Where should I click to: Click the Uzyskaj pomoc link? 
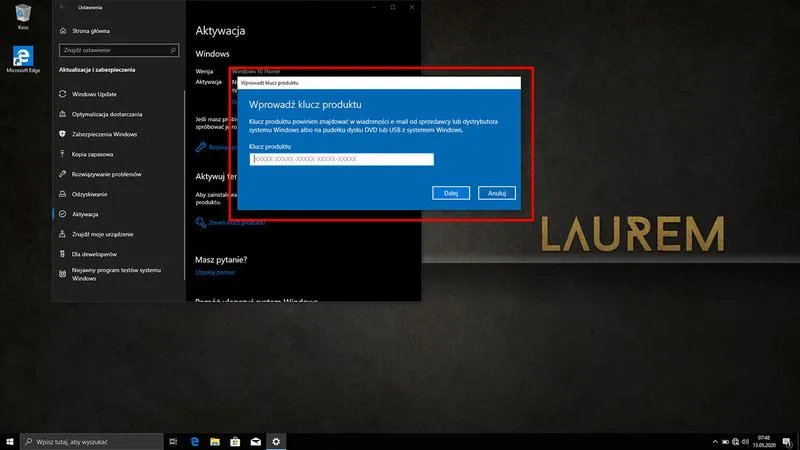(215, 272)
